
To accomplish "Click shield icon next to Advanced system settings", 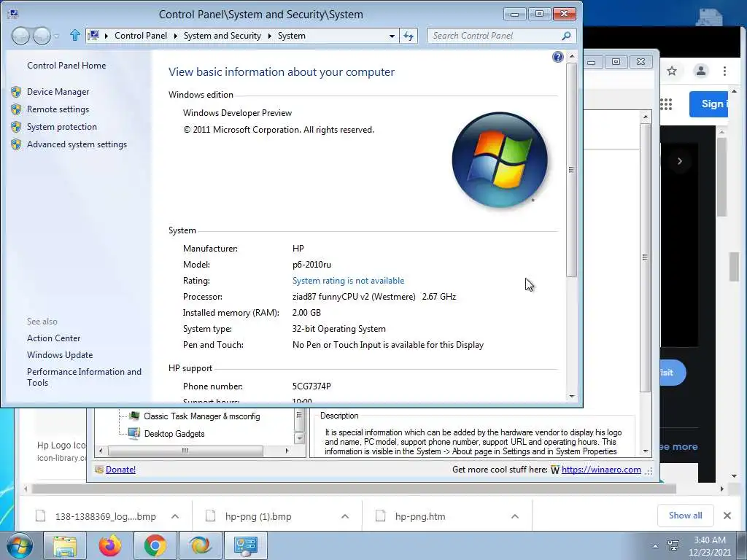I will point(16,144).
